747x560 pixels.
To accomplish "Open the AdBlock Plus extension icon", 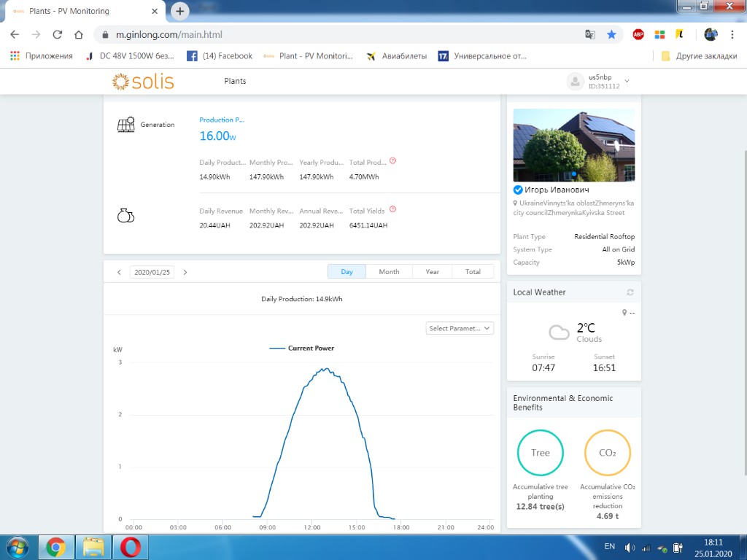I will [638, 34].
